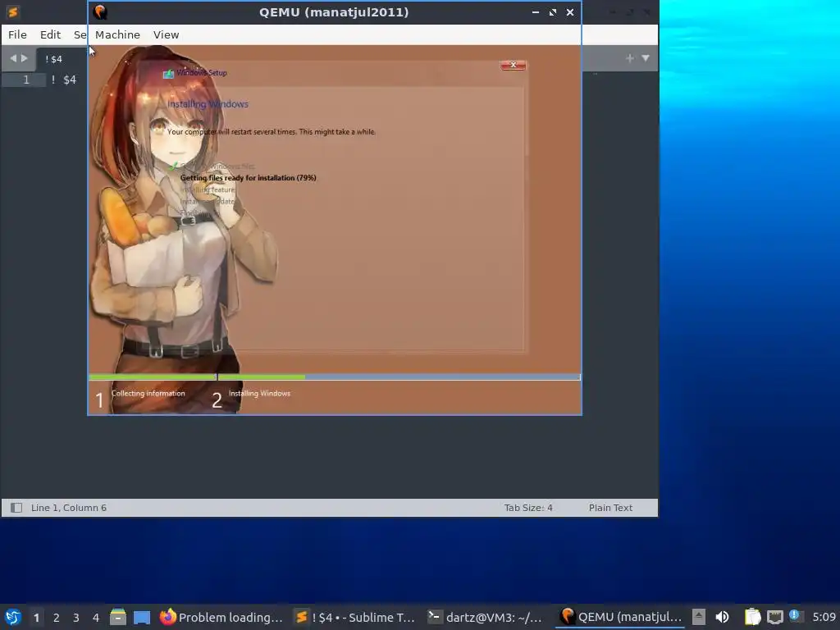
Task: Open the Plain Text syntax selector
Action: (x=610, y=507)
